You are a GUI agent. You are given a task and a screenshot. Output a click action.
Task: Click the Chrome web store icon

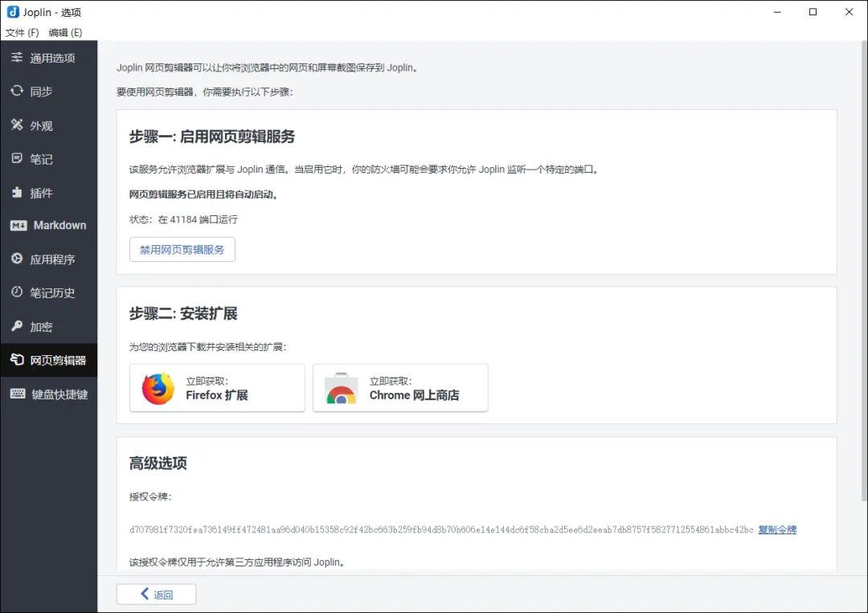coord(341,389)
